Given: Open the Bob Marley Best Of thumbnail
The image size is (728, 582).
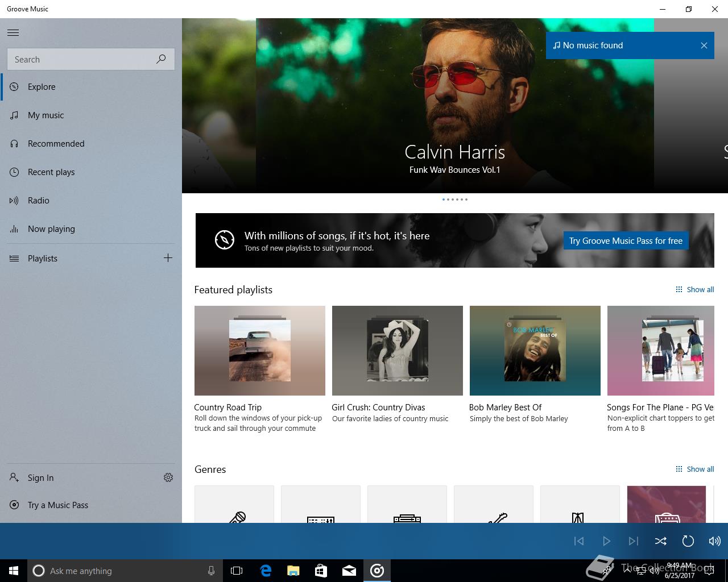Looking at the screenshot, I should click(535, 351).
